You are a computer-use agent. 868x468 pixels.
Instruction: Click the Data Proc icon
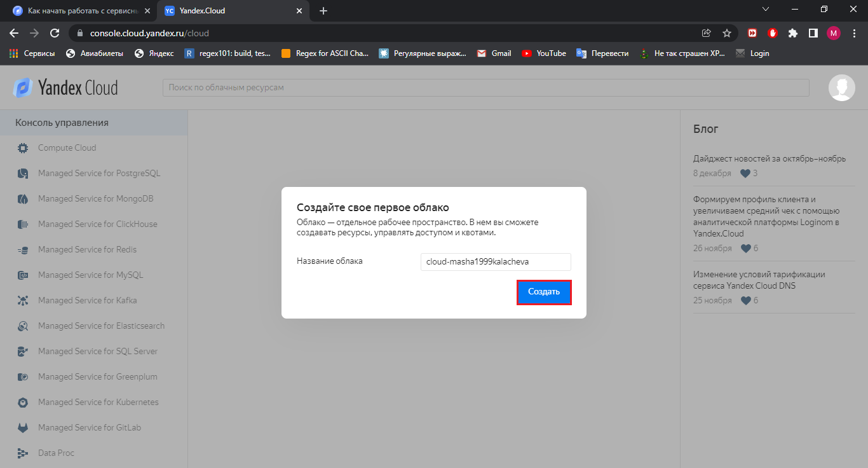click(23, 453)
